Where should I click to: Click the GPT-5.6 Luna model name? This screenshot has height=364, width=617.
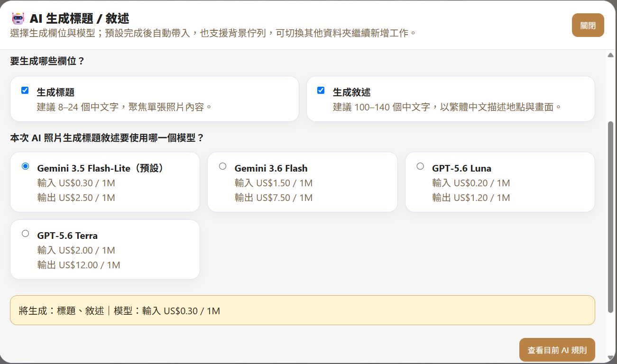tap(461, 168)
